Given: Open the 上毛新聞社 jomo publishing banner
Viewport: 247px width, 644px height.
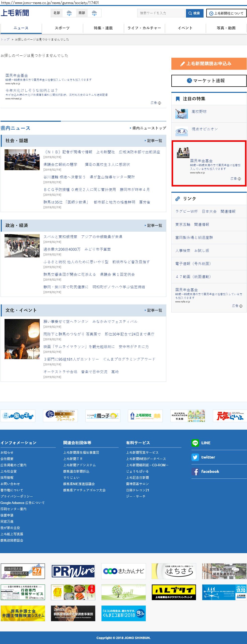Looking at the screenshot, I should 145,416.
